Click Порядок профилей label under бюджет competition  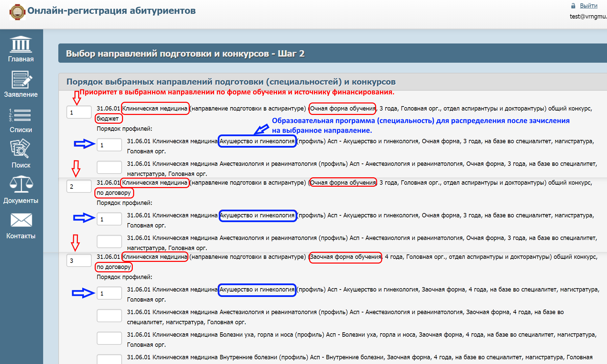pos(124,129)
